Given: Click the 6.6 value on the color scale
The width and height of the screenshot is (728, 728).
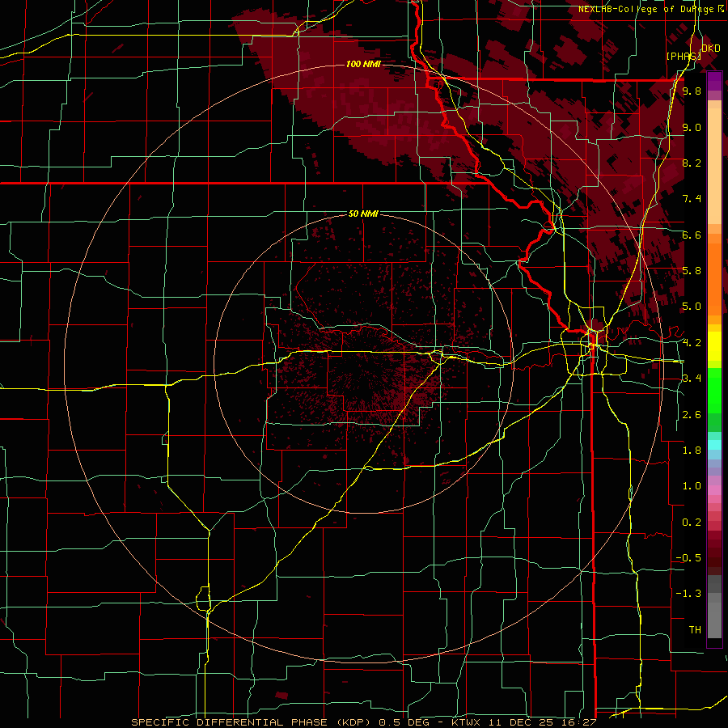Looking at the screenshot, I should point(692,235).
